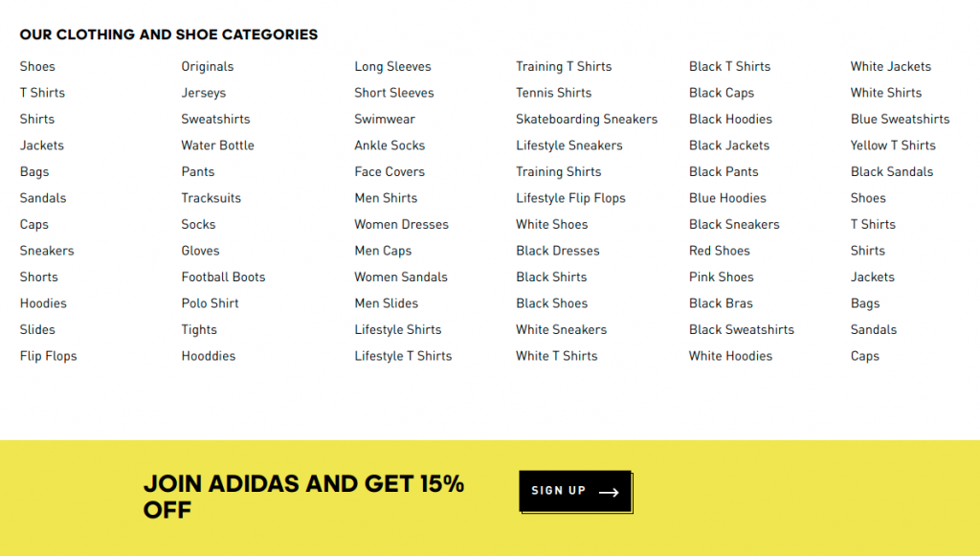Go to Black Sandals category
The image size is (980, 556).
[892, 172]
